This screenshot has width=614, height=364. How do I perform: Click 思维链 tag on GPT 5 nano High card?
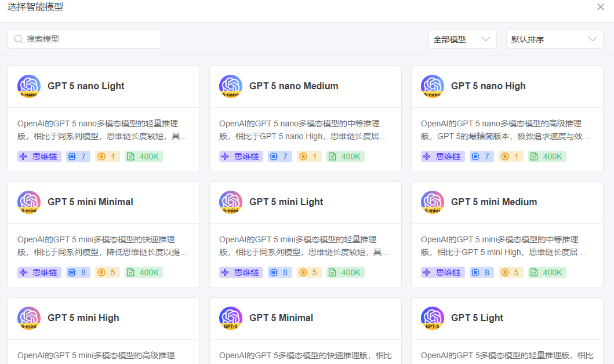(442, 156)
